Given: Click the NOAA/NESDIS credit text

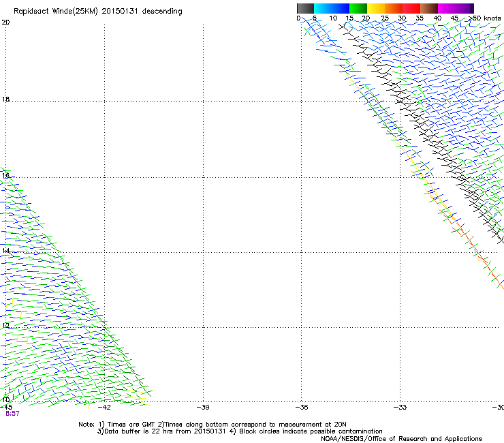Looking at the screenshot, I should pyautogui.click(x=401, y=439).
